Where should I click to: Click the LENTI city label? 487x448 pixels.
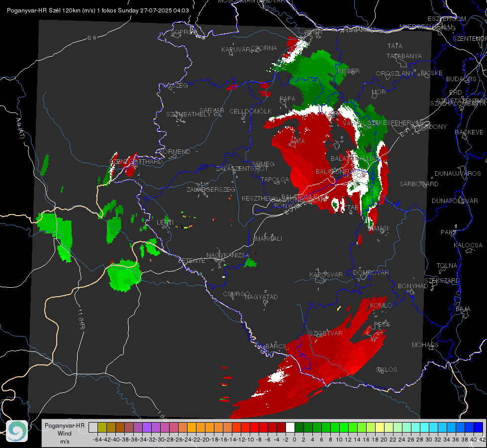click(x=165, y=223)
